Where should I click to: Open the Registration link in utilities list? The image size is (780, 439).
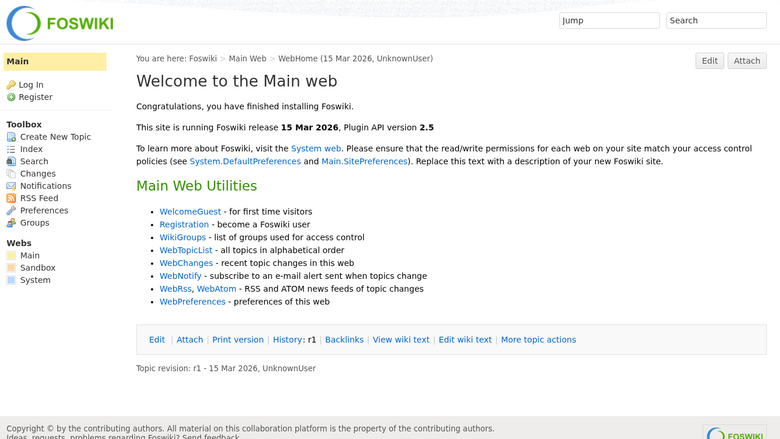point(184,225)
